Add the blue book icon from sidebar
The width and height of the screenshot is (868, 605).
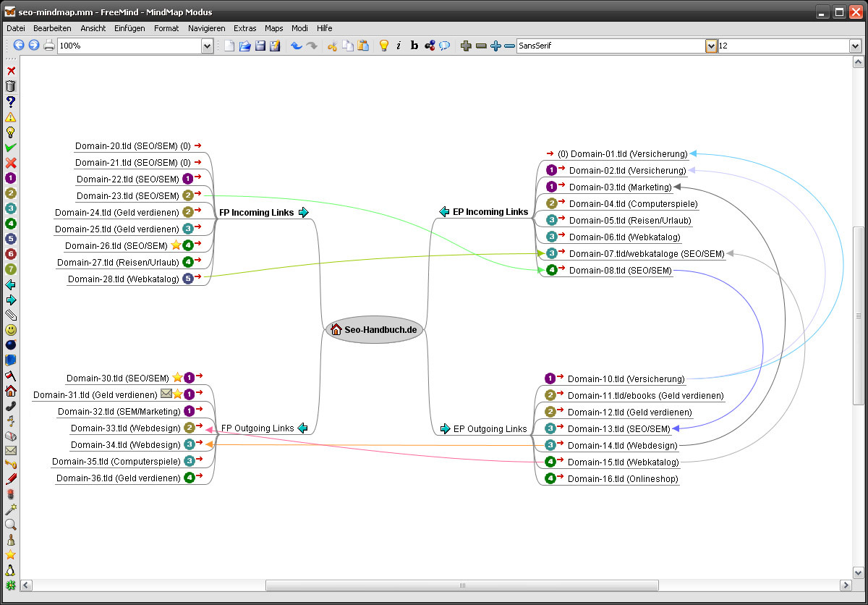click(11, 360)
